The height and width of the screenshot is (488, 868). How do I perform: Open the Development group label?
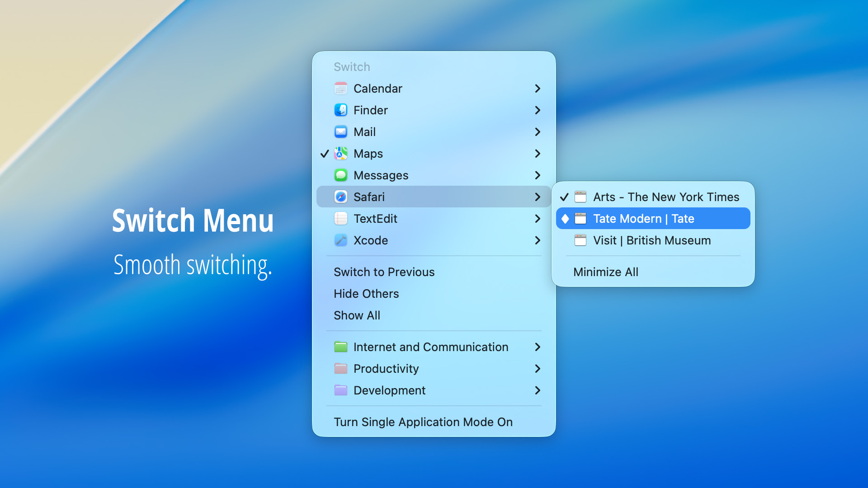point(390,390)
